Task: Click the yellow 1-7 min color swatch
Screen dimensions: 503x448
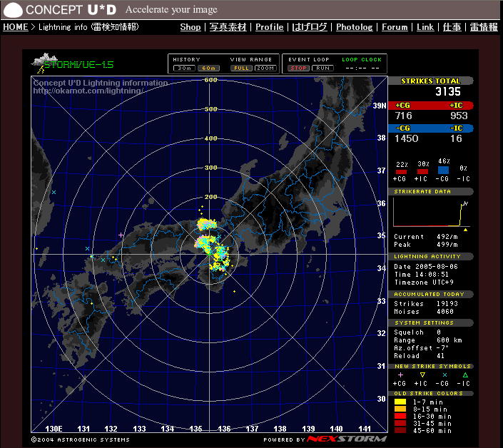Action: pyautogui.click(x=400, y=402)
